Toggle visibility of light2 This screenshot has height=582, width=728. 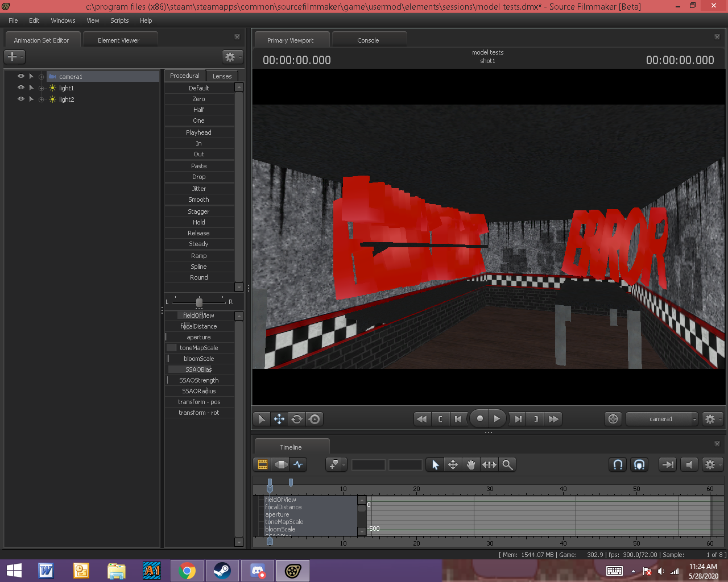[21, 99]
